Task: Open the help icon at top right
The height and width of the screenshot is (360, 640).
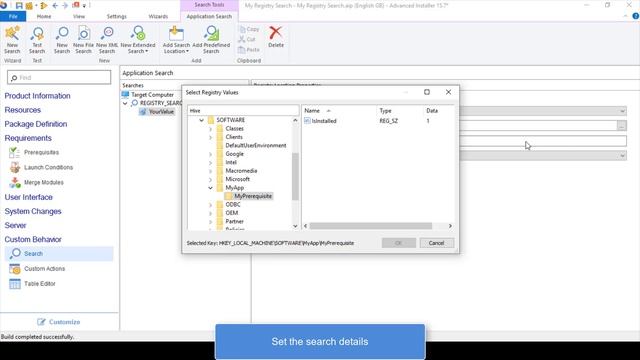Action: (636, 16)
